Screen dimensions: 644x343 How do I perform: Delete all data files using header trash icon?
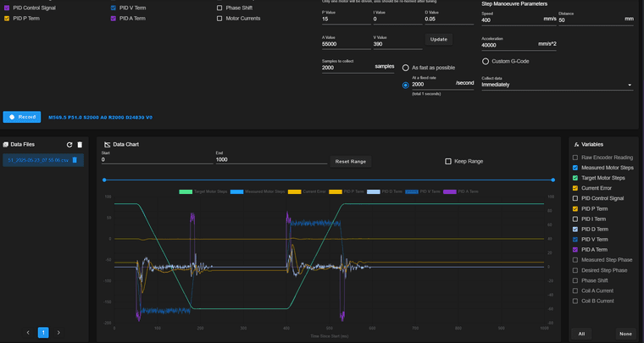tap(80, 145)
